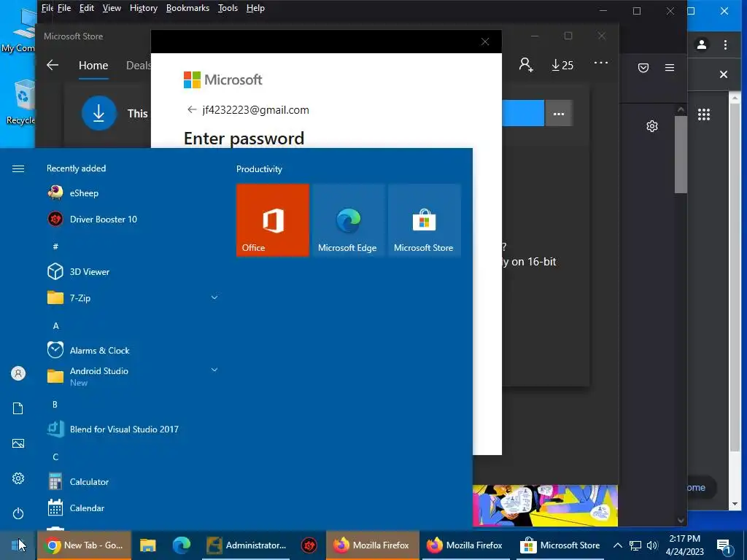Click back arrow in Microsoft Store
Screen dimensions: 747x560
click(53, 65)
